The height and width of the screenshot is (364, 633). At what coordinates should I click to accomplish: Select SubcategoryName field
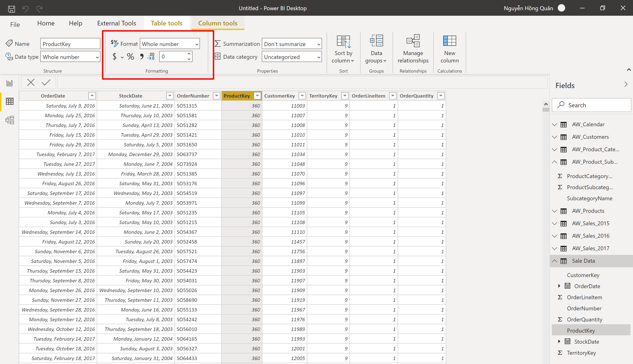point(589,198)
